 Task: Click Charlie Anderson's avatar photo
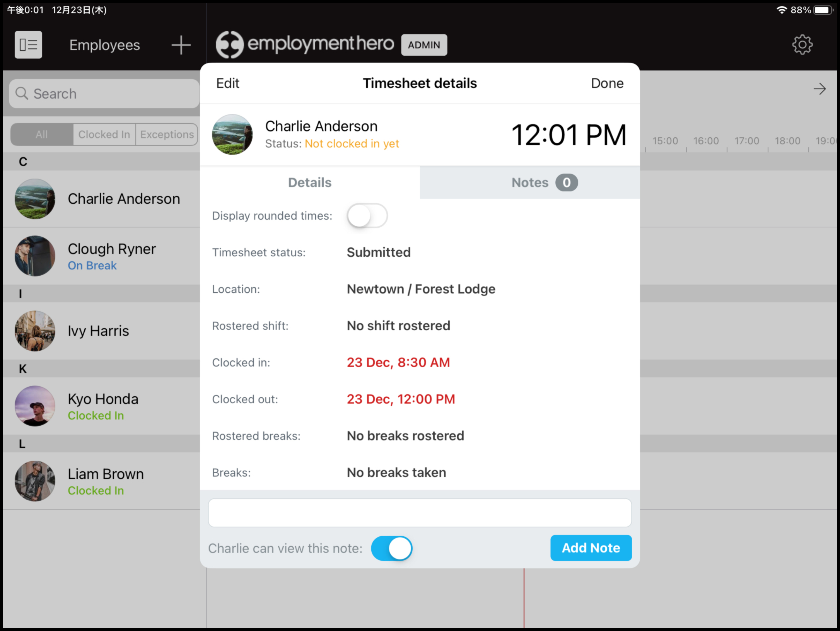pyautogui.click(x=232, y=134)
